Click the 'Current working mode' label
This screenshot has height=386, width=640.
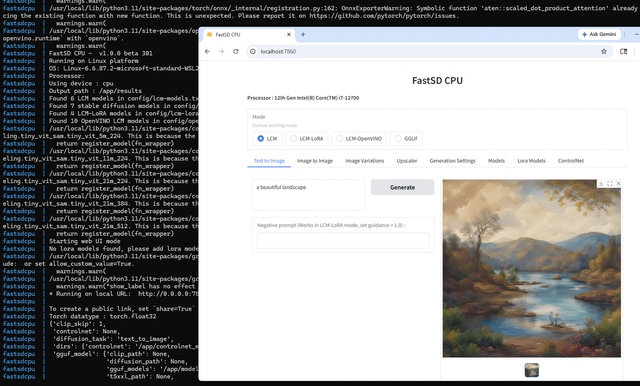[x=275, y=125]
